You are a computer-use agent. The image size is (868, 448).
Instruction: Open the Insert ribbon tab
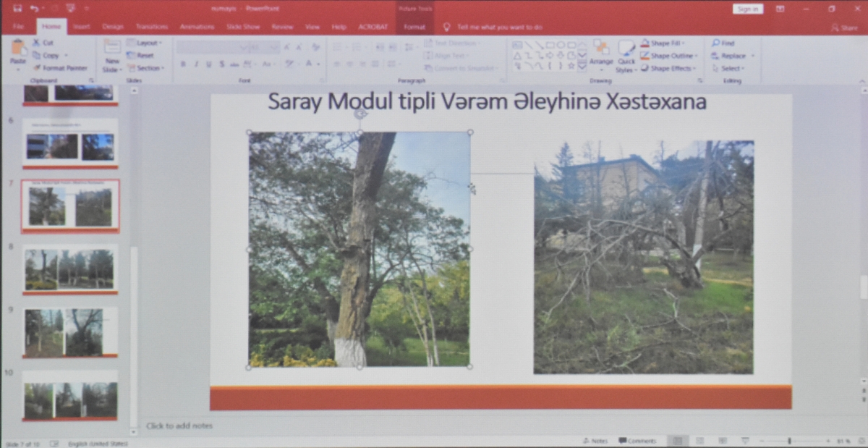click(x=81, y=27)
